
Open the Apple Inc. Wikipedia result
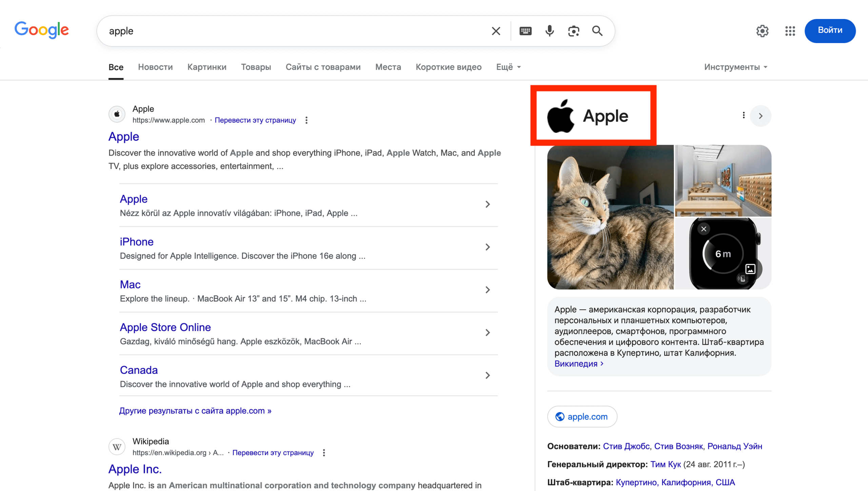pyautogui.click(x=135, y=469)
